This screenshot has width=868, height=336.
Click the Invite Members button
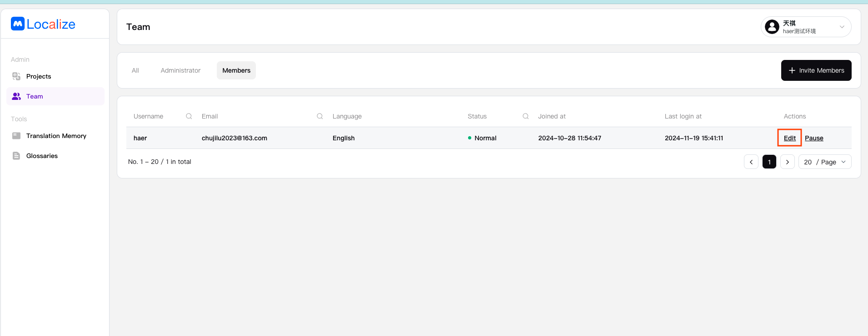(x=816, y=70)
